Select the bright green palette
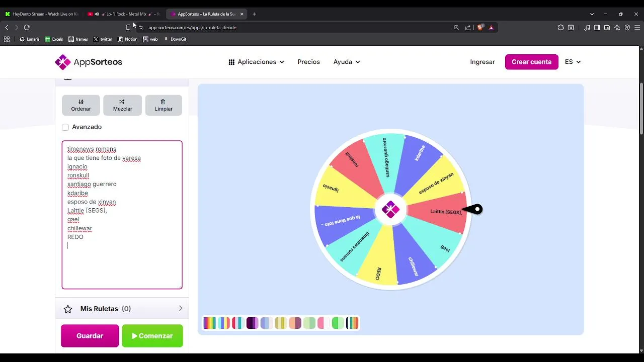The width and height of the screenshot is (644, 362). 338,323
